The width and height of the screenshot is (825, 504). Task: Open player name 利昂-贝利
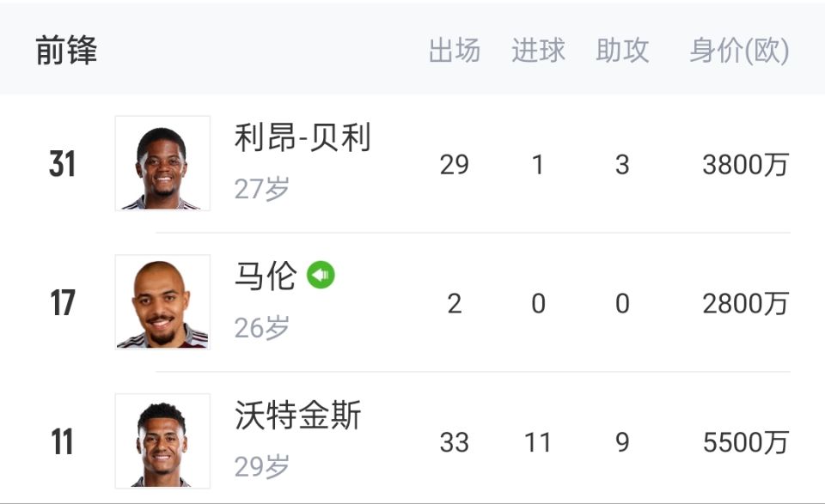click(302, 137)
